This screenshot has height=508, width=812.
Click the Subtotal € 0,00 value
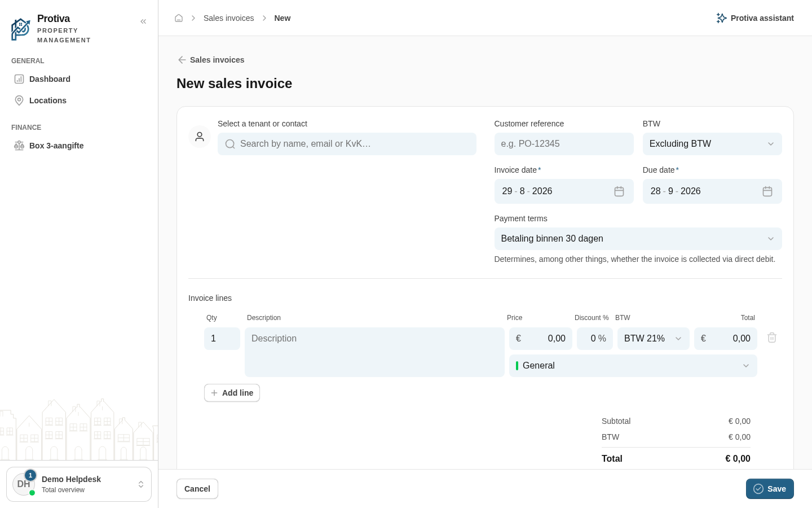click(739, 421)
